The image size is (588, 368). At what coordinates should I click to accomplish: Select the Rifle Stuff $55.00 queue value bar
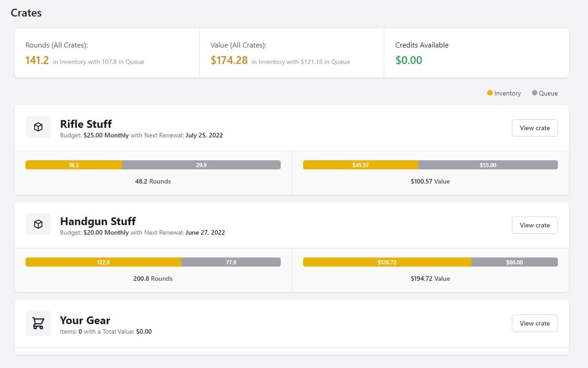(x=488, y=165)
